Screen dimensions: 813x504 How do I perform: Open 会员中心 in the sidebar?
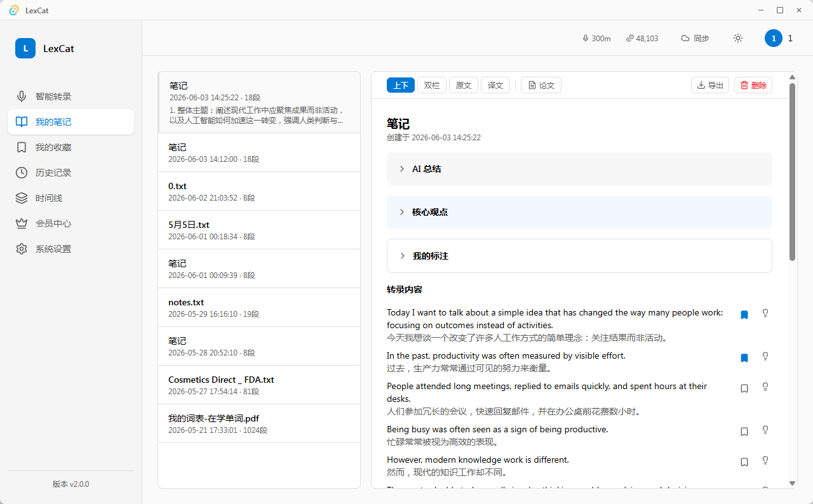[71, 223]
